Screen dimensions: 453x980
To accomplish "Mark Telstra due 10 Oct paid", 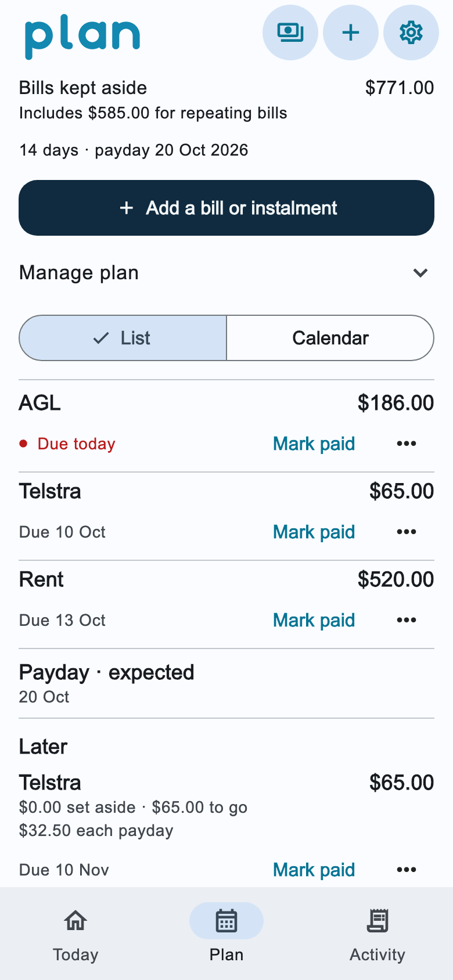I will point(314,532).
